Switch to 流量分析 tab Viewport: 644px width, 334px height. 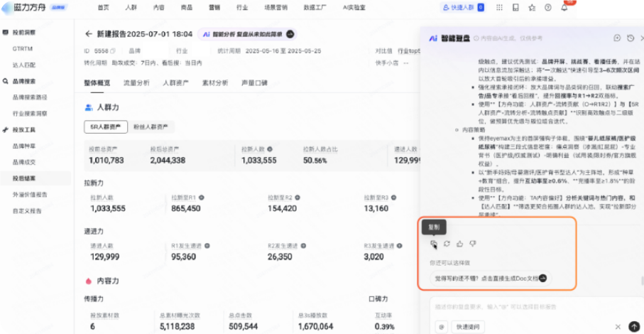point(136,83)
